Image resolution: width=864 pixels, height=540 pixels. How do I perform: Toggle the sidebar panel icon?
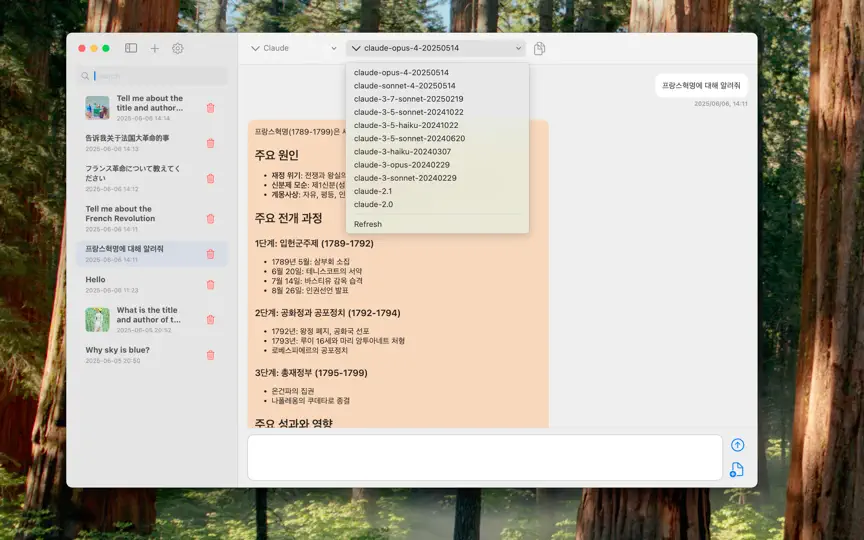131,48
